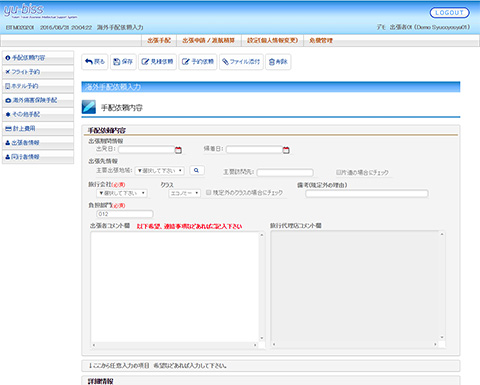Open the 旅行会社 dropdown

pyautogui.click(x=122, y=193)
